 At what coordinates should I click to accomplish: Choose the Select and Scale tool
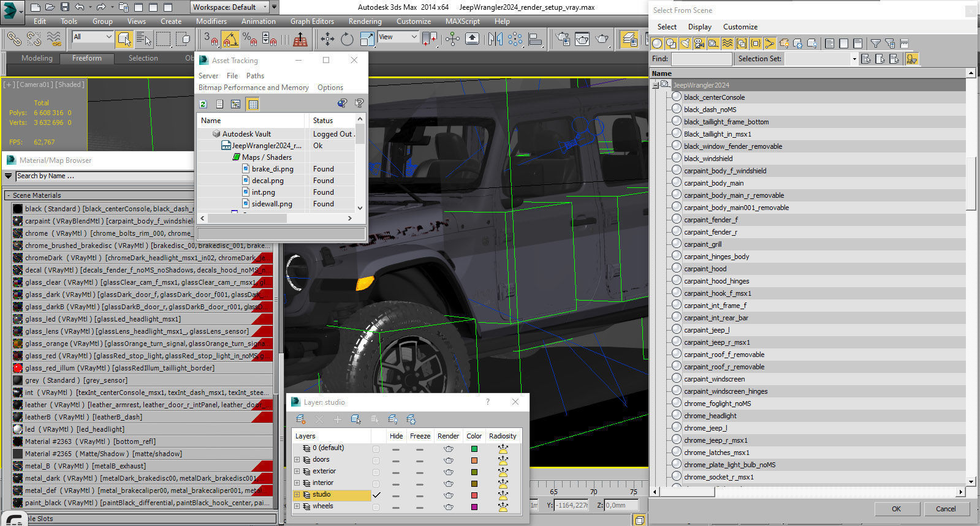coord(367,39)
